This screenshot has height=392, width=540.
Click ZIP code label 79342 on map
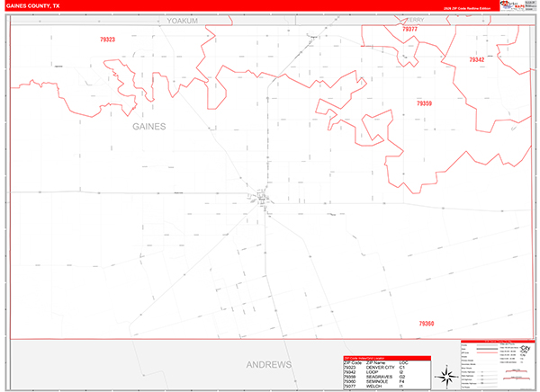click(477, 60)
